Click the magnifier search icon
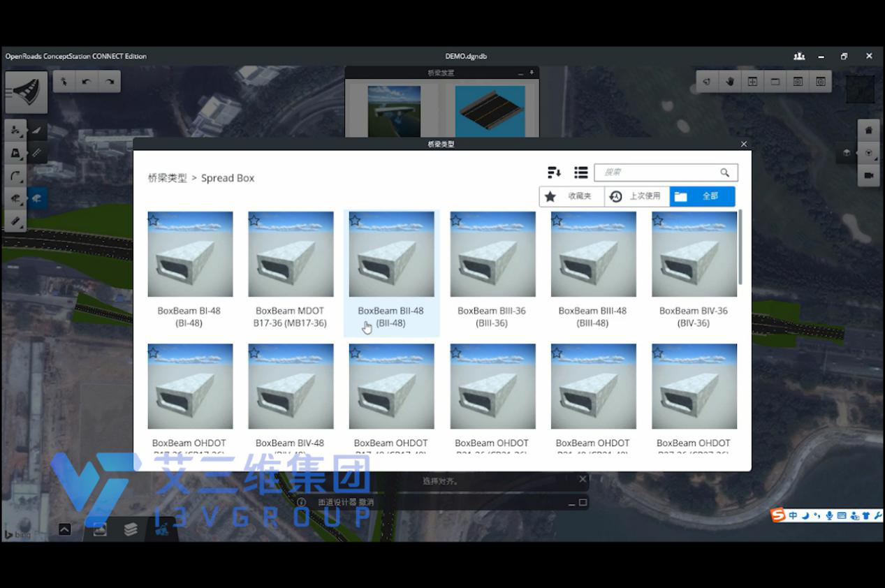Screen dimensions: 885x588 (724, 172)
